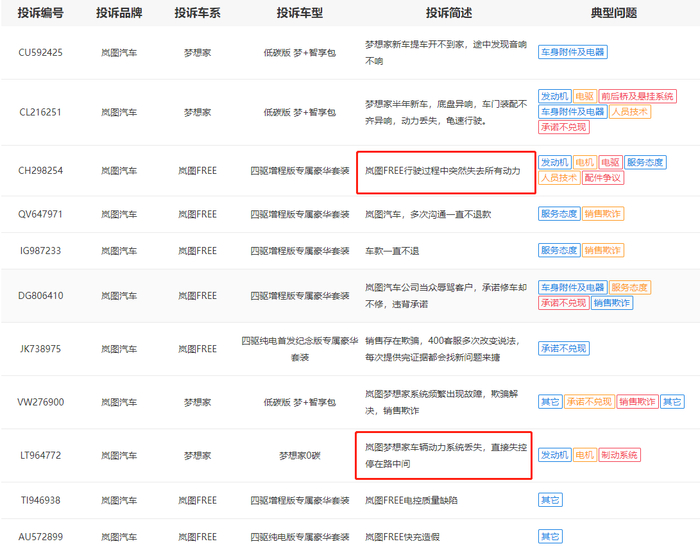Click the 发动机 tag in row CL216251
This screenshot has width=700, height=553.
pyautogui.click(x=554, y=96)
